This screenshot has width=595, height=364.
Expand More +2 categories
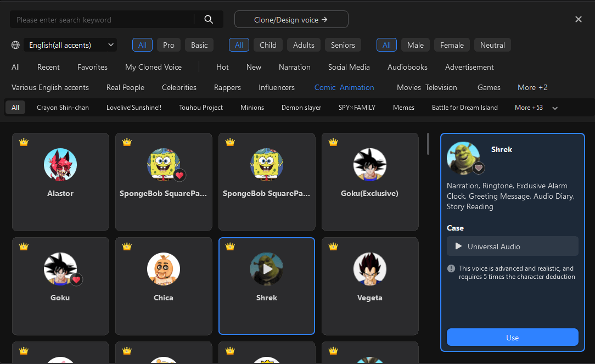[x=532, y=87]
